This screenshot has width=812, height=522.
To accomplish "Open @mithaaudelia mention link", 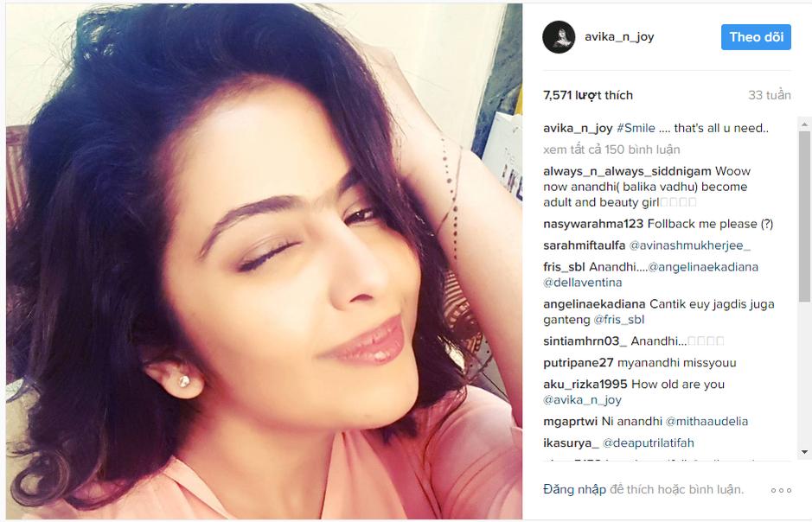I will tap(707, 421).
